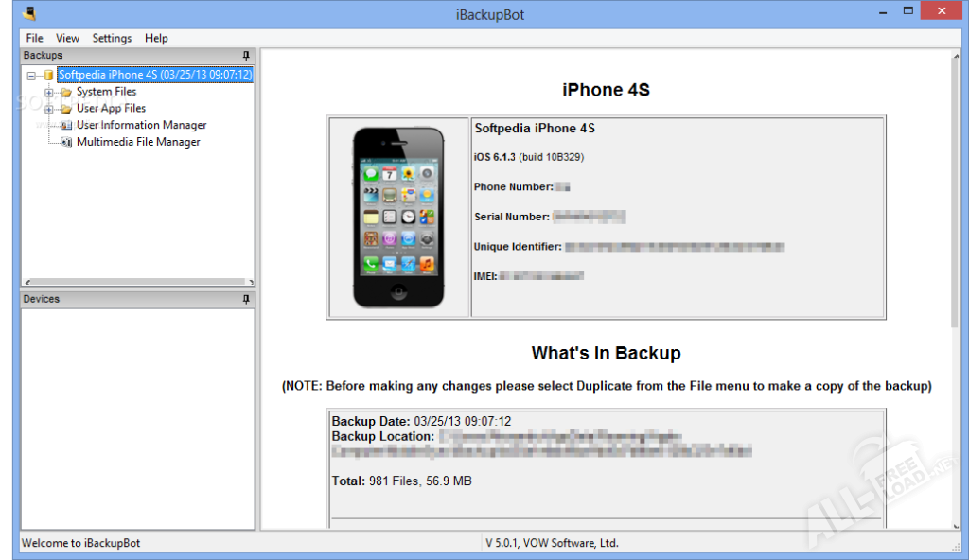
Task: Collapse the Softpedia iPhone 4S backup node
Action: click(32, 75)
